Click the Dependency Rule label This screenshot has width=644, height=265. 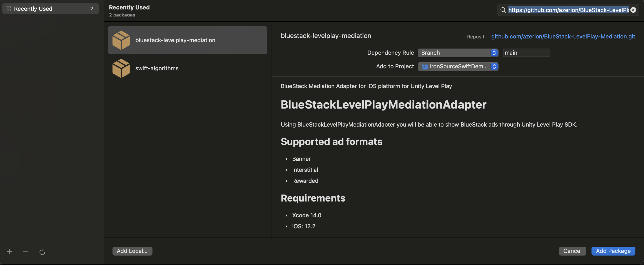390,53
